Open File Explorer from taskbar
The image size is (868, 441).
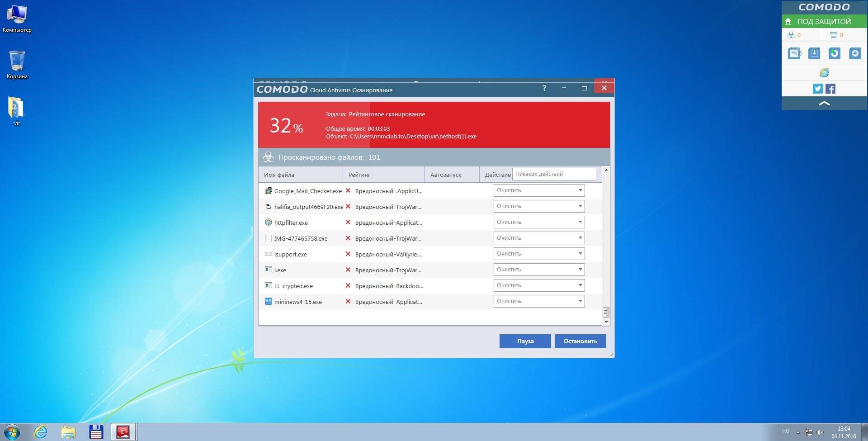tap(68, 432)
